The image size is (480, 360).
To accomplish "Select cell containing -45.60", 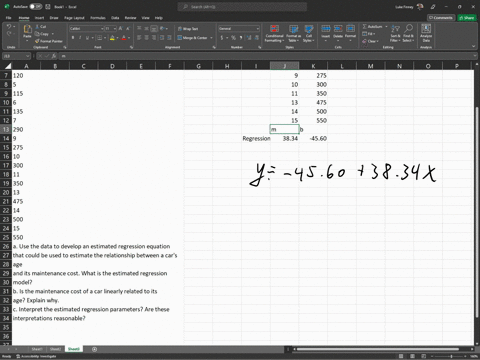I will (x=313, y=138).
